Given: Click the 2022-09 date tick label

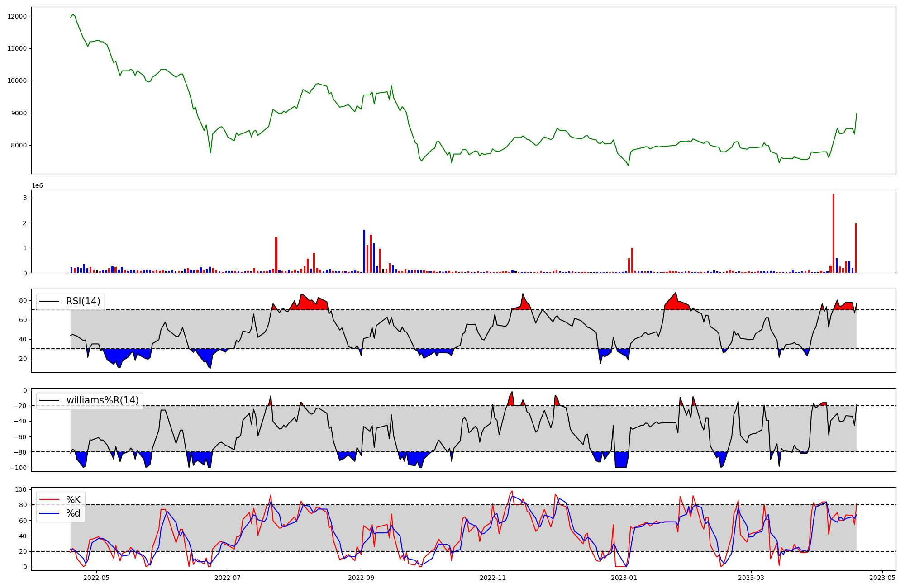Looking at the screenshot, I should click(362, 578).
